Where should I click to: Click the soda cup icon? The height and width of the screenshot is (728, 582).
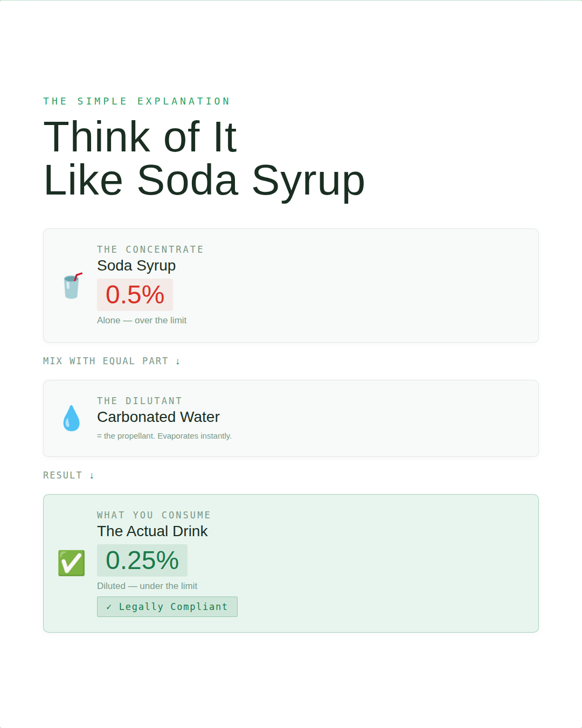click(x=72, y=286)
